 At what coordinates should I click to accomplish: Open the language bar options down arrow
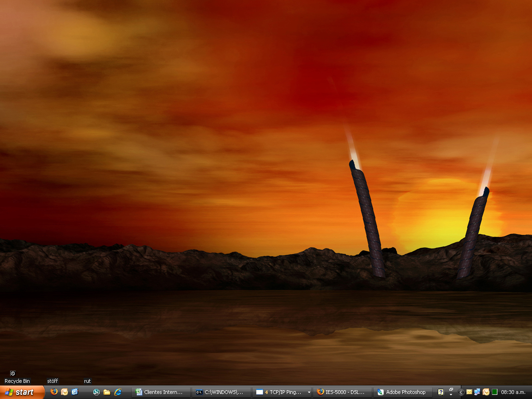coord(451,394)
